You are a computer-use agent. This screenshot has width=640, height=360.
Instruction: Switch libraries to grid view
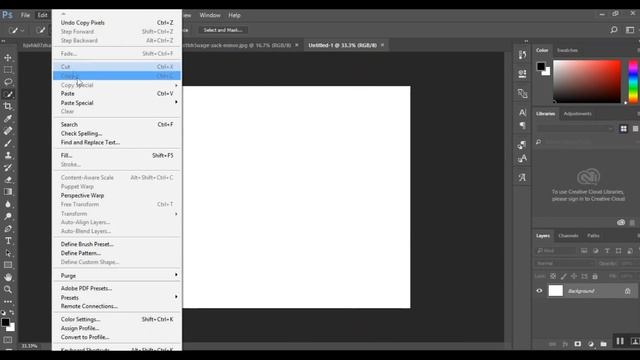click(623, 129)
